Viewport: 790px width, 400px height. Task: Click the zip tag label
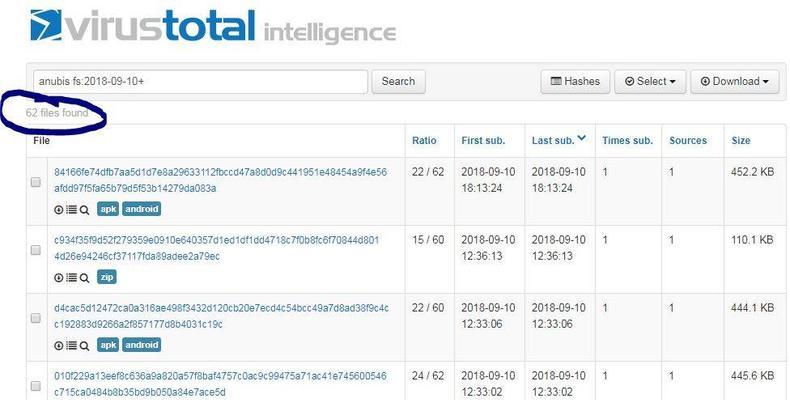107,277
